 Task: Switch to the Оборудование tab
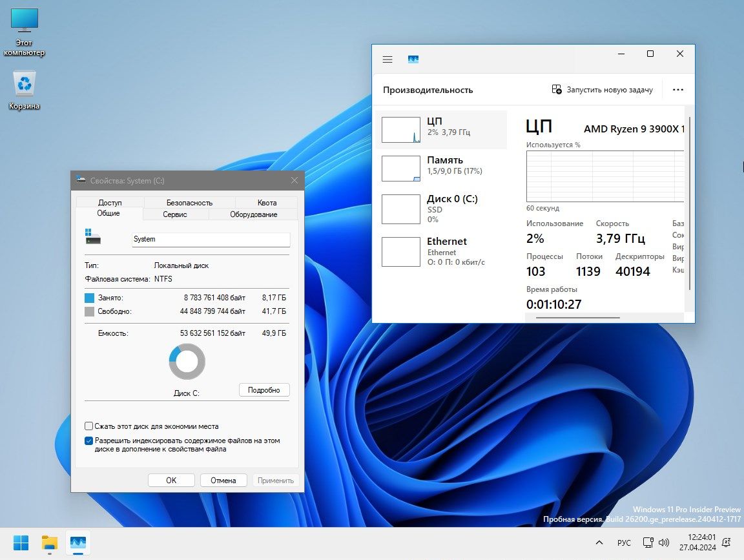[253, 214]
